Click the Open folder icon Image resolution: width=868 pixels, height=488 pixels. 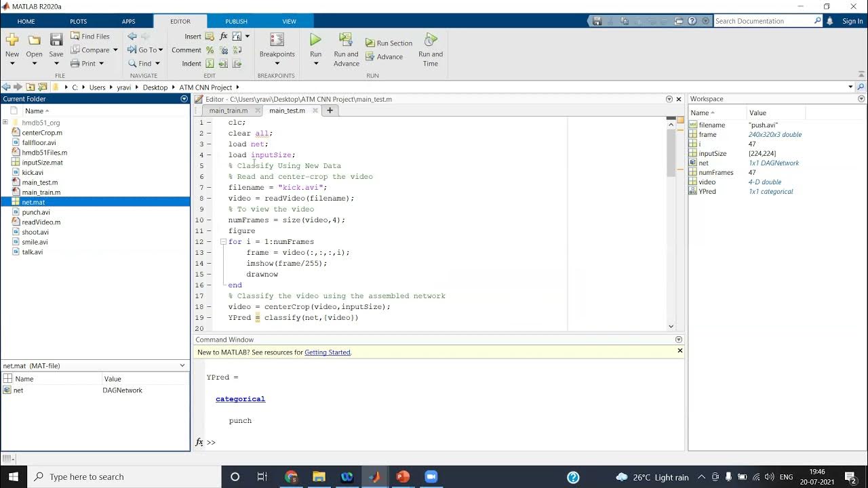point(34,40)
